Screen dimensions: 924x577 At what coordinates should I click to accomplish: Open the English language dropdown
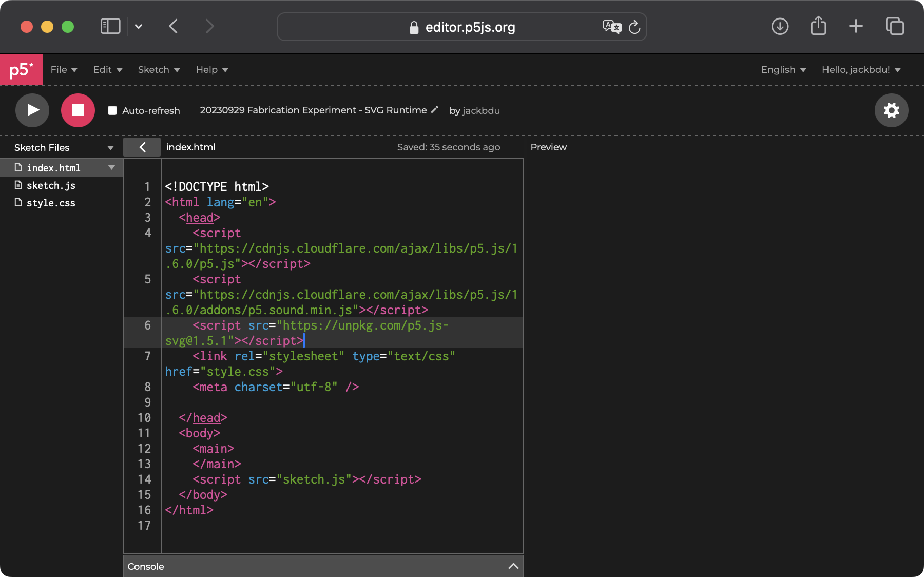coord(783,70)
